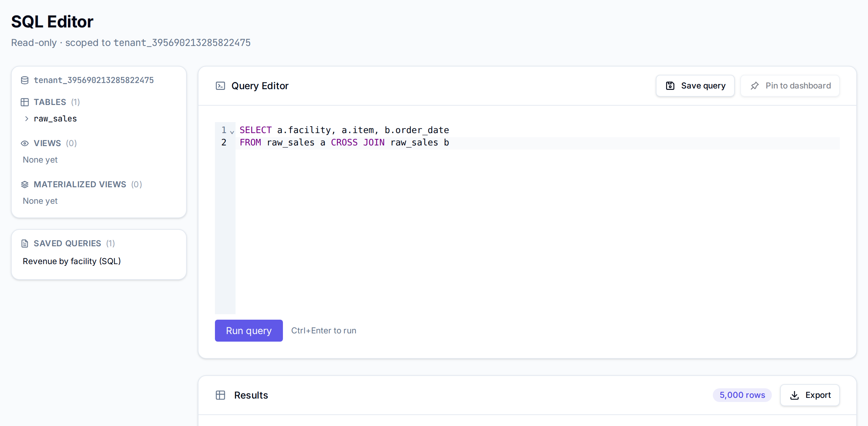Click tenant_395690213285822475 in the sidebar
This screenshot has height=426, width=868.
pyautogui.click(x=94, y=80)
